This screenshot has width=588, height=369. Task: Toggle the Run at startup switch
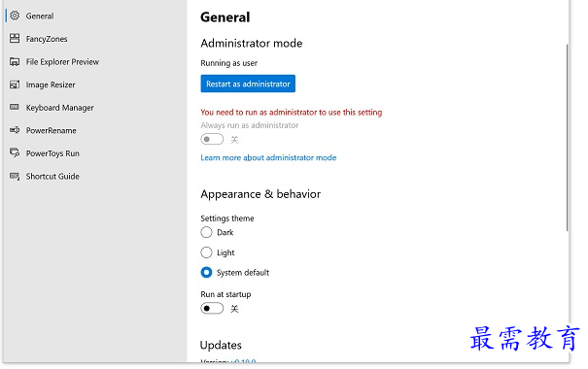tap(212, 309)
